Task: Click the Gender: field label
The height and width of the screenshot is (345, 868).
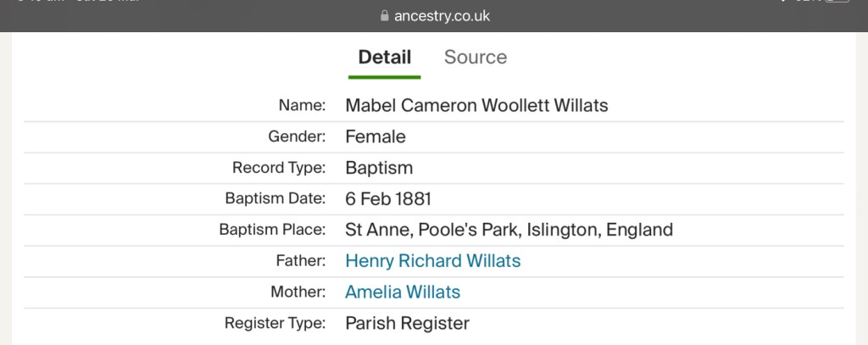Action: tap(297, 136)
